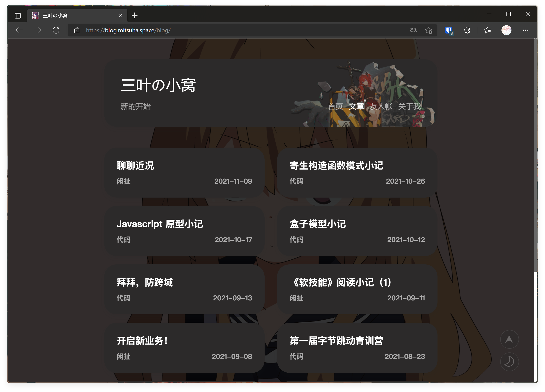The width and height of the screenshot is (545, 392).
Task: Open the Bitwarden extension icon
Action: tap(448, 30)
